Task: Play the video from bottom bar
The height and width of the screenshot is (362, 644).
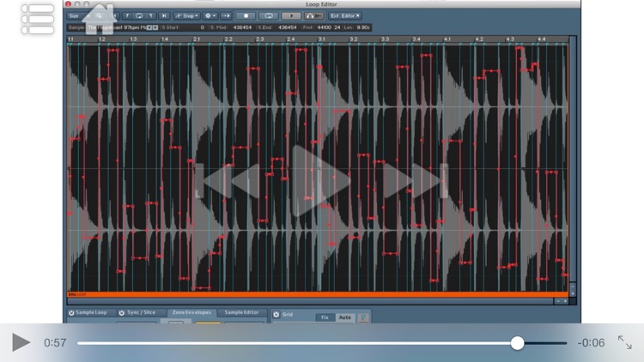Action: (21, 342)
